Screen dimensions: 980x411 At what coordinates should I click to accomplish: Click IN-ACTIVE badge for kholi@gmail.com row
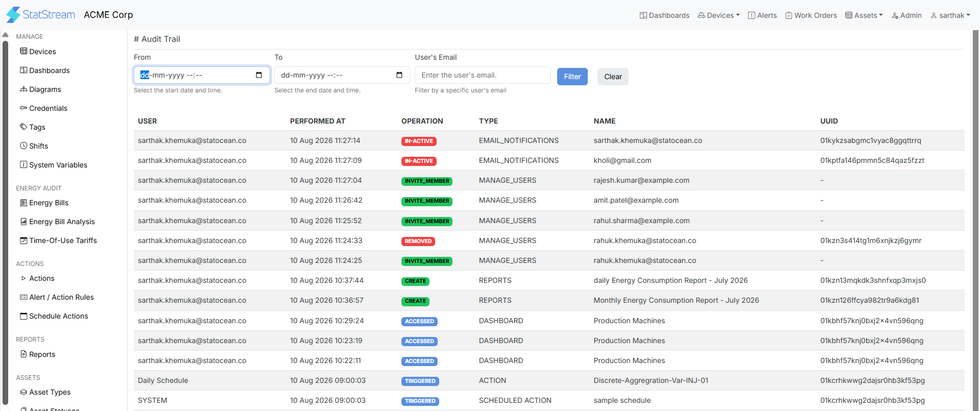click(x=419, y=161)
